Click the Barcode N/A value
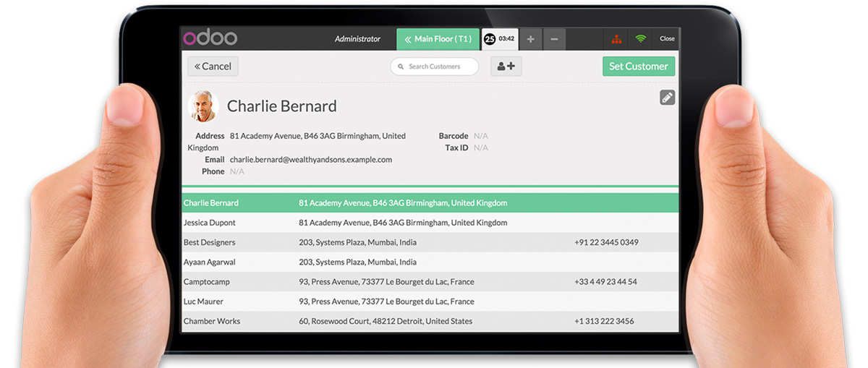Image resolution: width=868 pixels, height=368 pixels. 481,136
